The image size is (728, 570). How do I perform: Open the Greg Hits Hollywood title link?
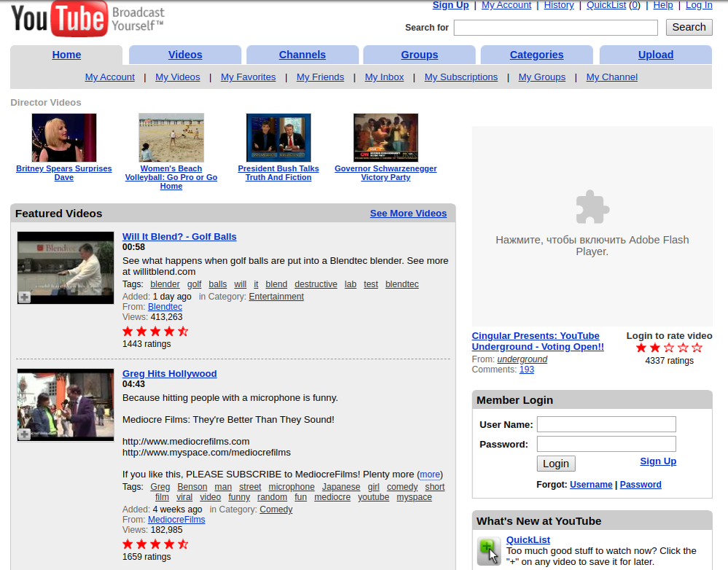[170, 373]
